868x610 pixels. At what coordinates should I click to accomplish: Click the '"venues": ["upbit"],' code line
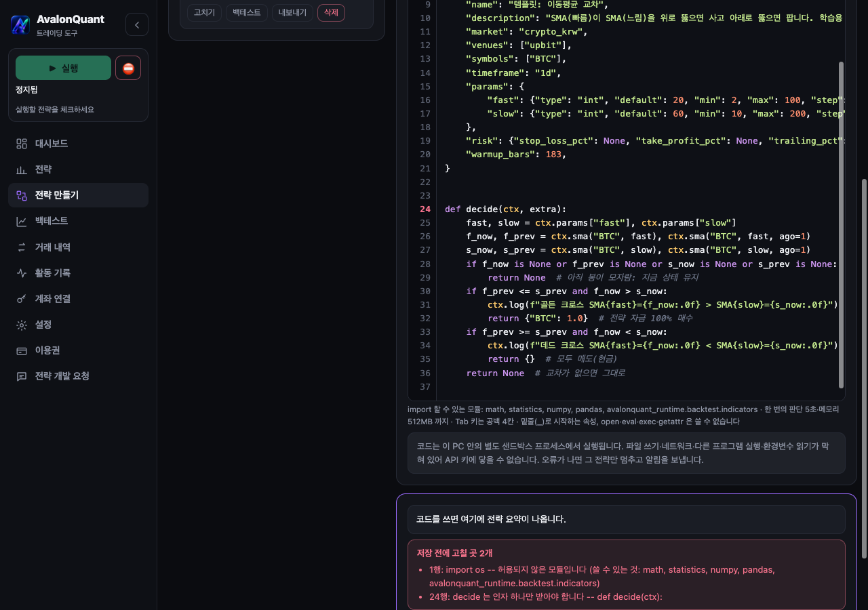(x=519, y=45)
